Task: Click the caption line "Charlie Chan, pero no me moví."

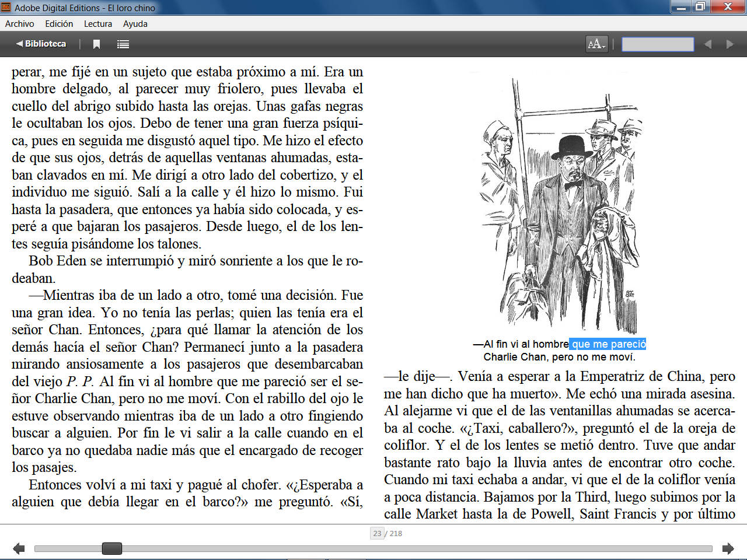Action: [x=560, y=357]
